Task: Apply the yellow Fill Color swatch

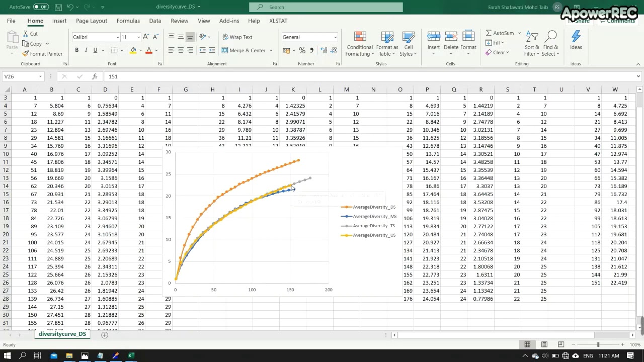Action: [x=133, y=50]
